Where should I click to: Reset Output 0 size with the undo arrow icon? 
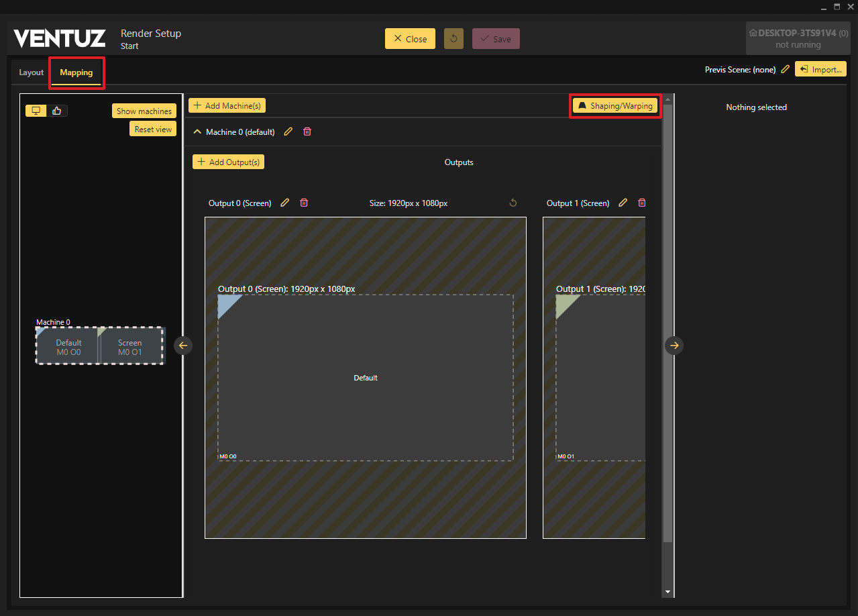(x=513, y=203)
